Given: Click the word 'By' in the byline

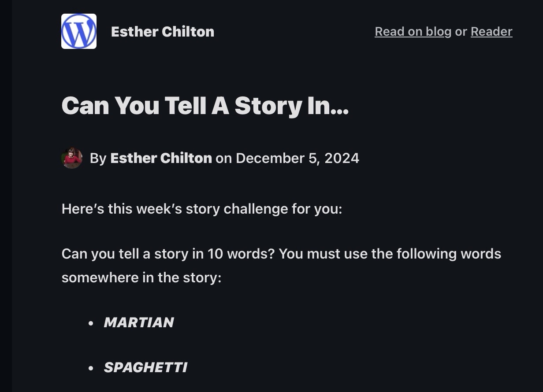Looking at the screenshot, I should 98,158.
